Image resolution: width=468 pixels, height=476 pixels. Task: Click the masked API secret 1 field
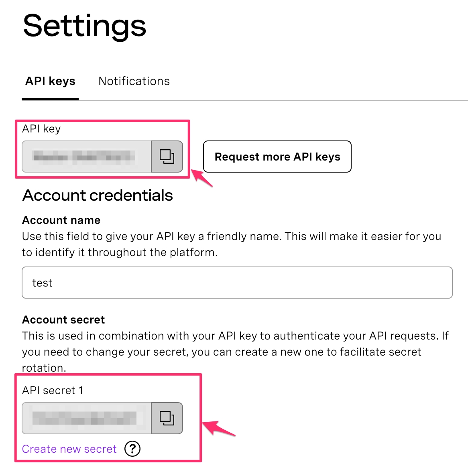pos(86,418)
